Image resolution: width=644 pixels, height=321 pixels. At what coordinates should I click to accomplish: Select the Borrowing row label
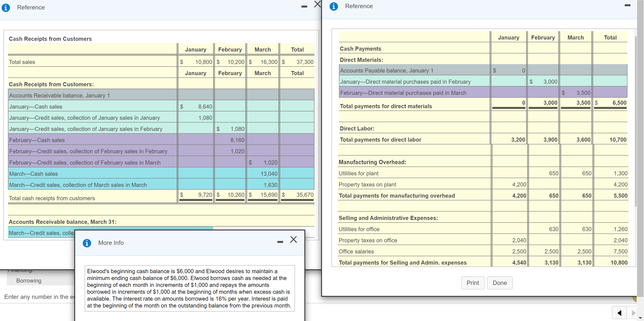tap(29, 280)
